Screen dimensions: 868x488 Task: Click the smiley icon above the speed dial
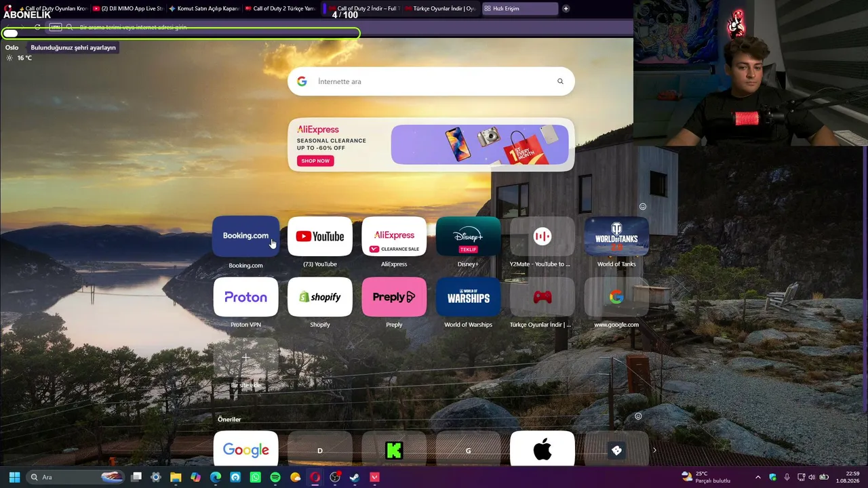643,207
